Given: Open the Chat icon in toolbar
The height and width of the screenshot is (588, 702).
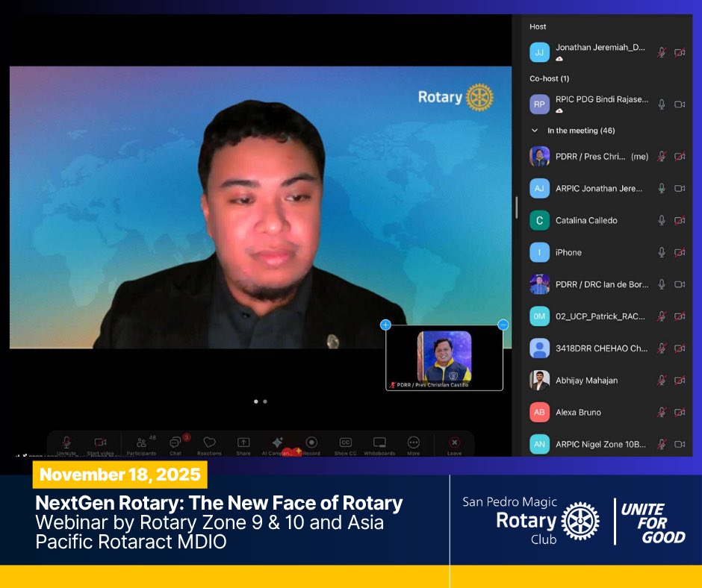Looking at the screenshot, I should (175, 442).
